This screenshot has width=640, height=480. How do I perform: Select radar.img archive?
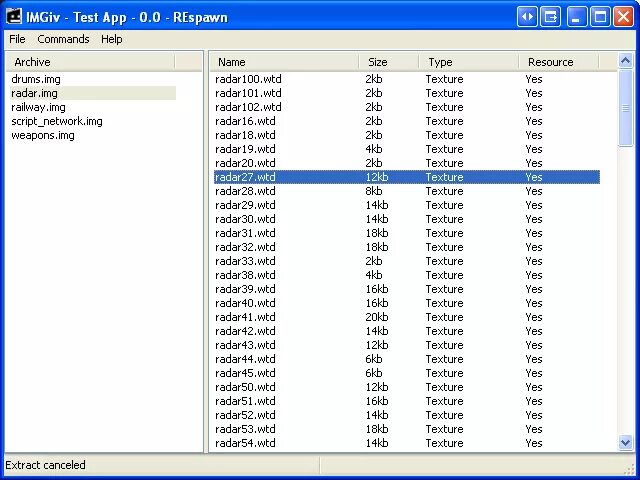click(93, 93)
